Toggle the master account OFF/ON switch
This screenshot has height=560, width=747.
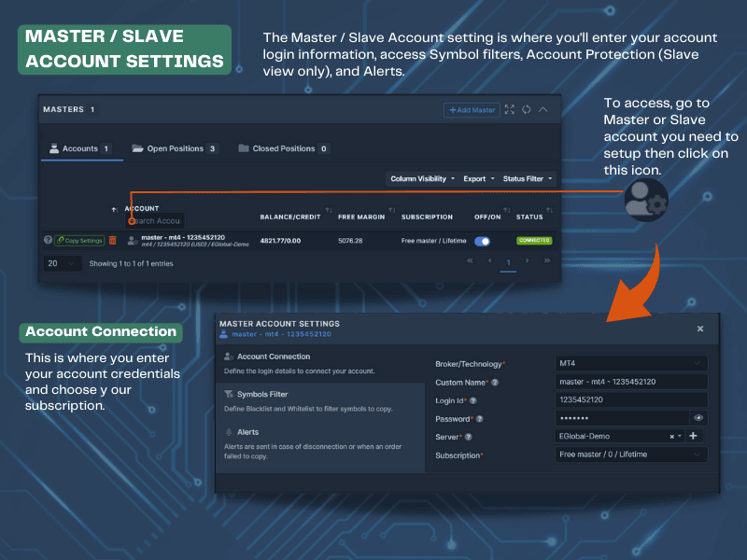coord(483,240)
